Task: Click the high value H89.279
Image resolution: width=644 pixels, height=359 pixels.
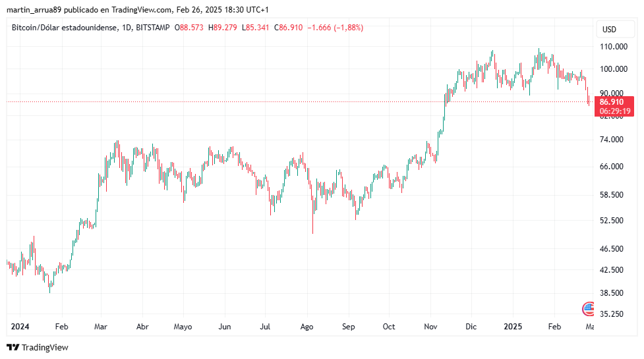Action: click(x=223, y=28)
